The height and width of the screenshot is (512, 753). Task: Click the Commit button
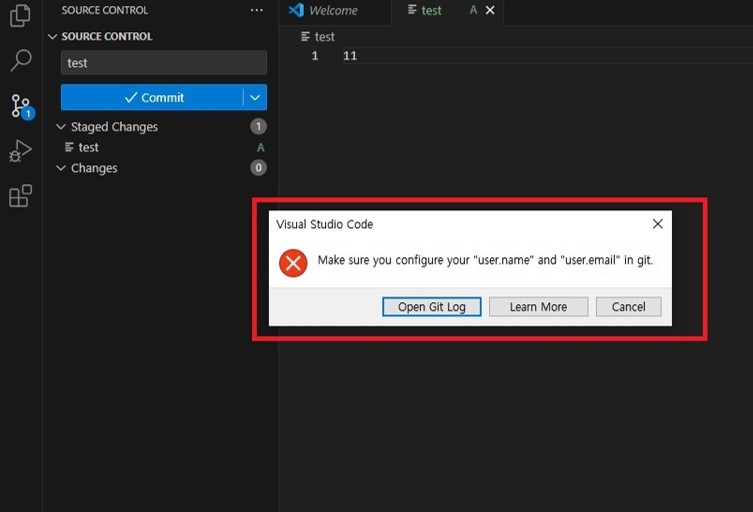(152, 98)
